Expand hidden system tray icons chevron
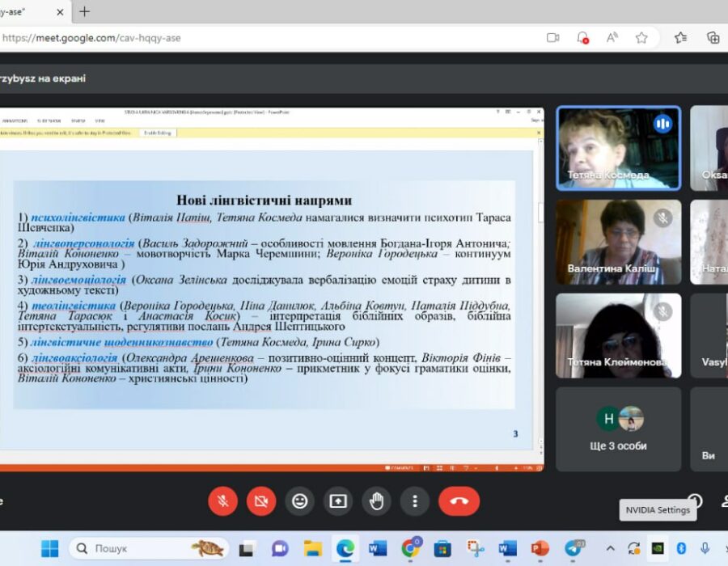The image size is (728, 566). pyautogui.click(x=610, y=548)
